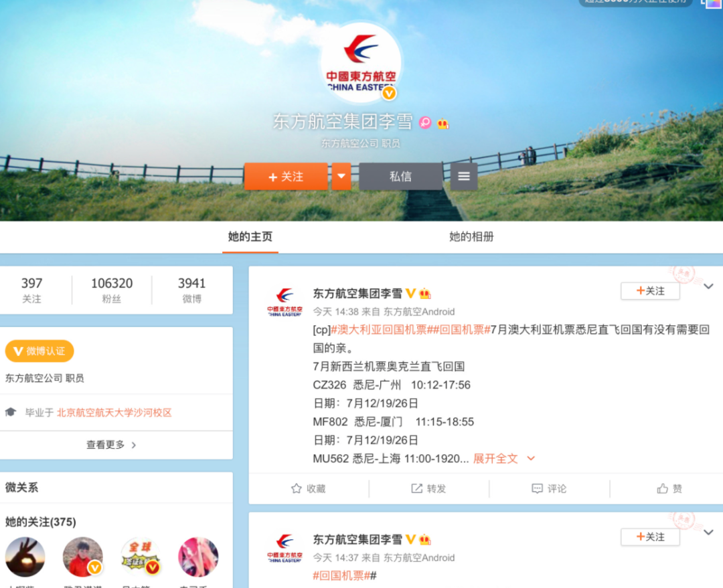723x588 pixels.
Task: Click the 14:38 post author avatar
Action: 285,302
